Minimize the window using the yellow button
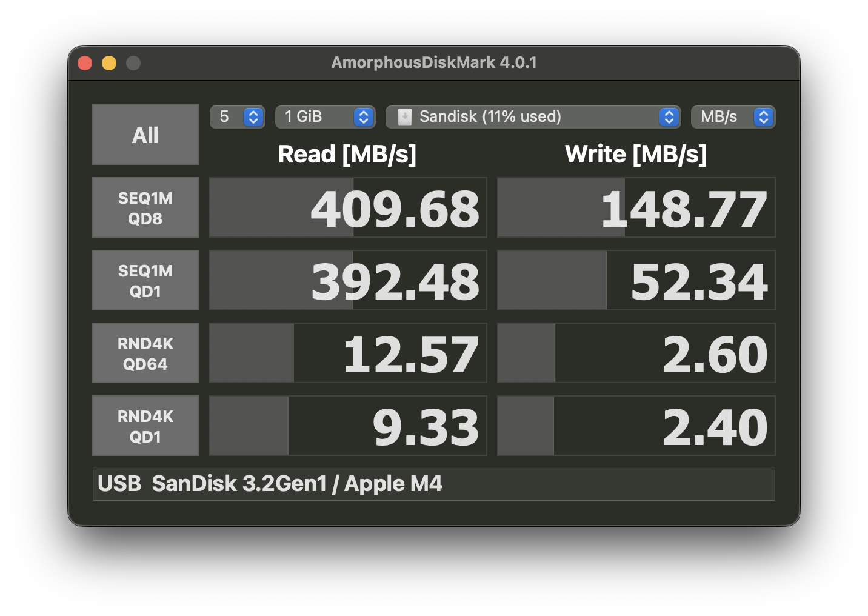Screen dimensions: 868x616 (109, 63)
